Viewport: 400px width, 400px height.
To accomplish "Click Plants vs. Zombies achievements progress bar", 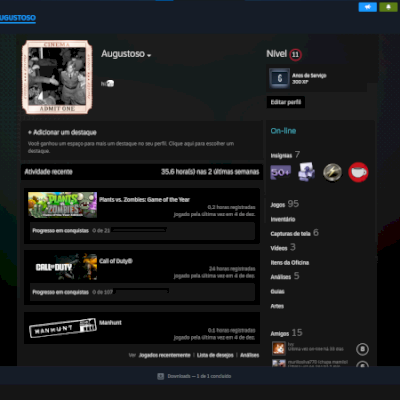I will click(x=139, y=230).
